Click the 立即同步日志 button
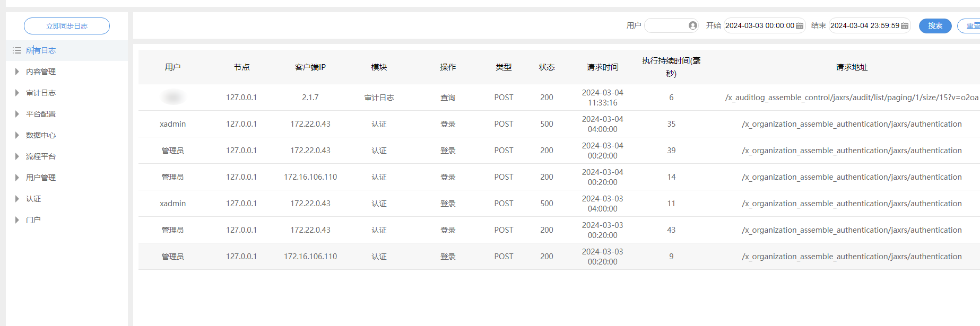This screenshot has width=980, height=326. click(67, 26)
